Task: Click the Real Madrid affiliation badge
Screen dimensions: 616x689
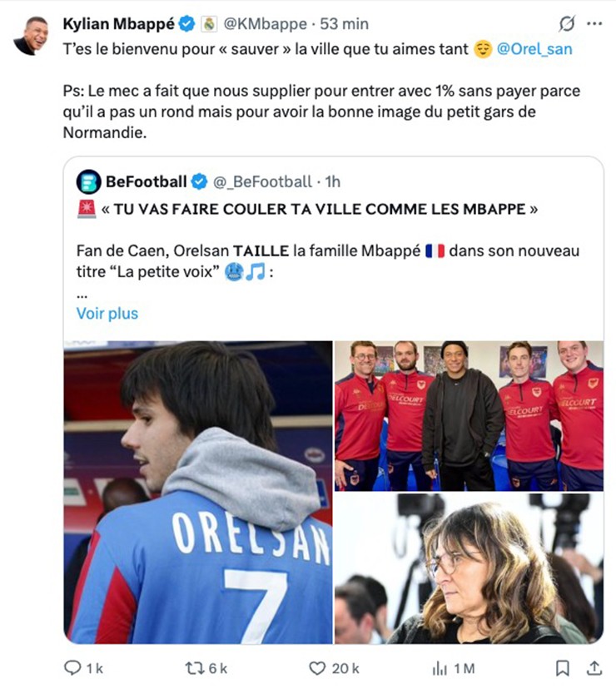Action: tap(209, 25)
